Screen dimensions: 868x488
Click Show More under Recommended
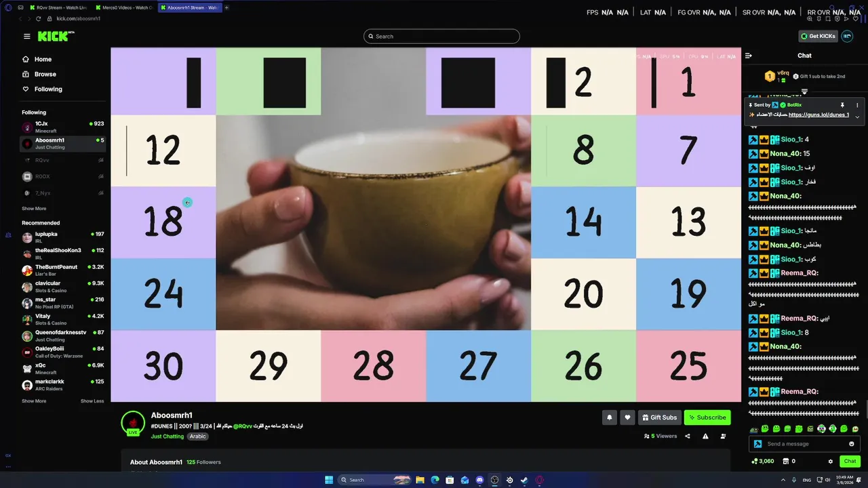click(34, 401)
